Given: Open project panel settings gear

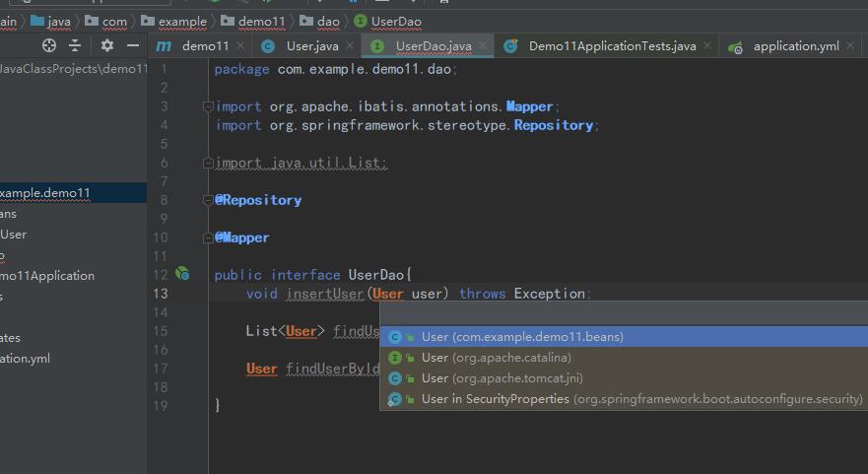Looking at the screenshot, I should pos(107,45).
